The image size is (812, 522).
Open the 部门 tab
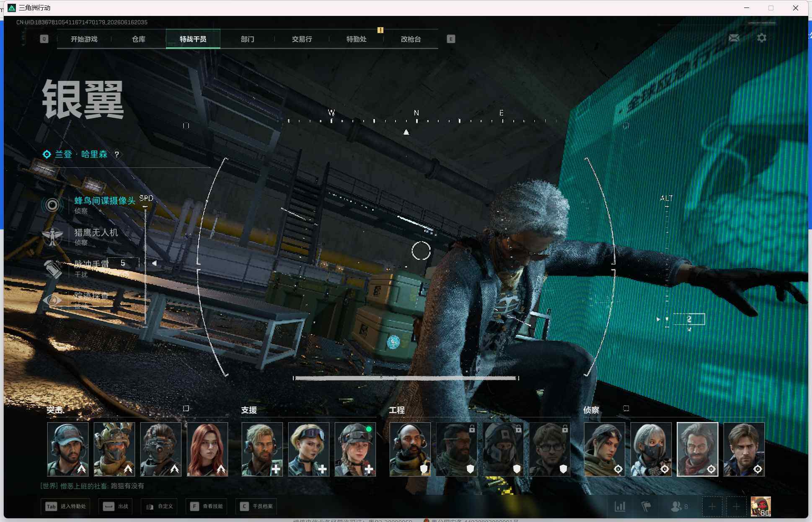click(x=248, y=39)
